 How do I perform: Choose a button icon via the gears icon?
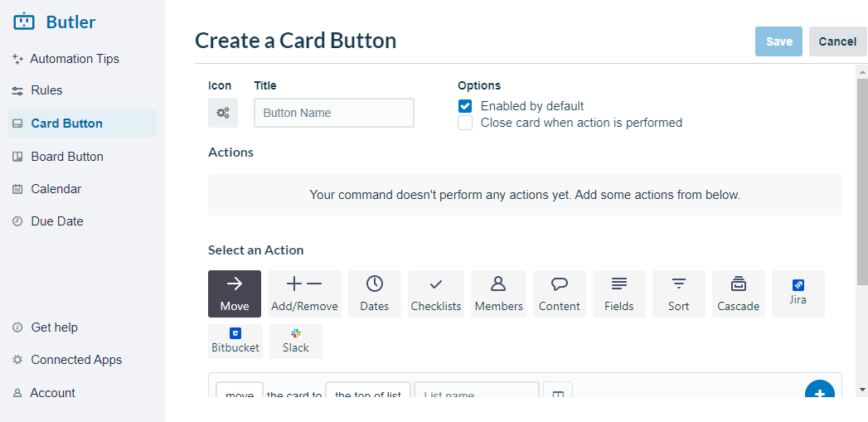[223, 113]
